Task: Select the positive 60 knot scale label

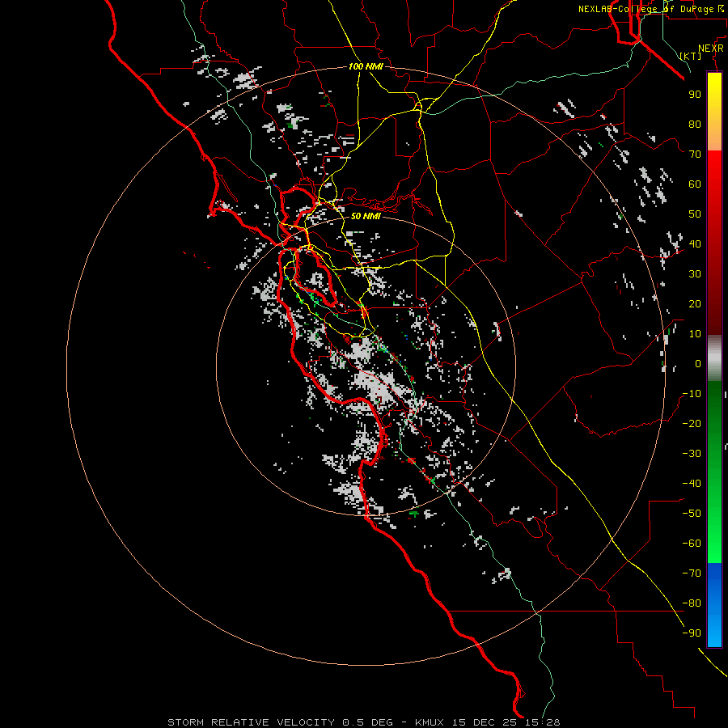Action: pyautogui.click(x=695, y=184)
